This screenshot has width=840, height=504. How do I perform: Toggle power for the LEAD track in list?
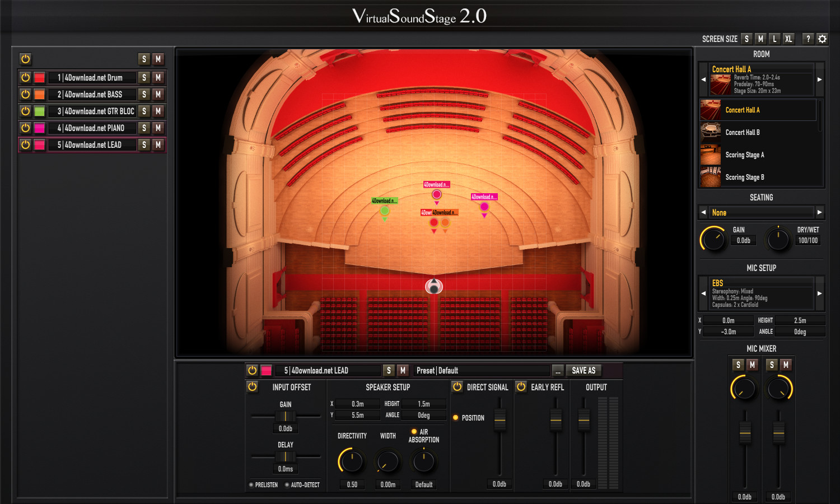pyautogui.click(x=25, y=144)
